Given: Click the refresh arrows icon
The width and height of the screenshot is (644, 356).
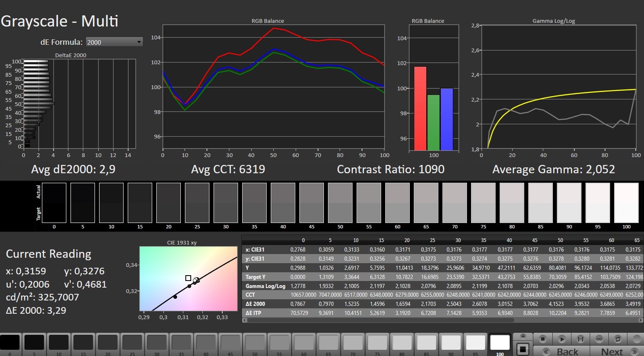Looking at the screenshot, I should 618,339.
